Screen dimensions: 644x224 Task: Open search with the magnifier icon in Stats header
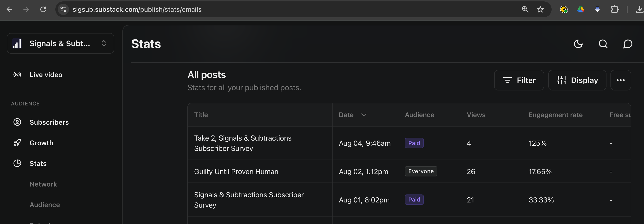pyautogui.click(x=603, y=44)
